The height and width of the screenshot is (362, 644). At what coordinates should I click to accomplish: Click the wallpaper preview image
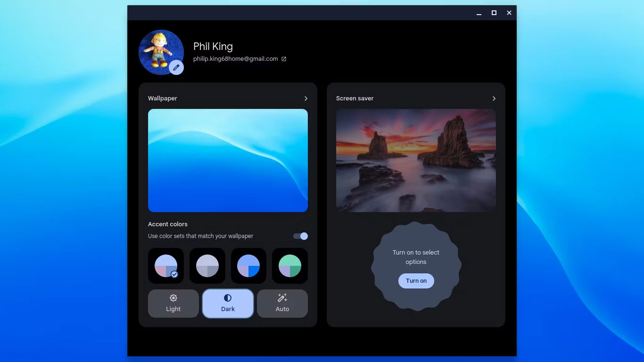(228, 160)
